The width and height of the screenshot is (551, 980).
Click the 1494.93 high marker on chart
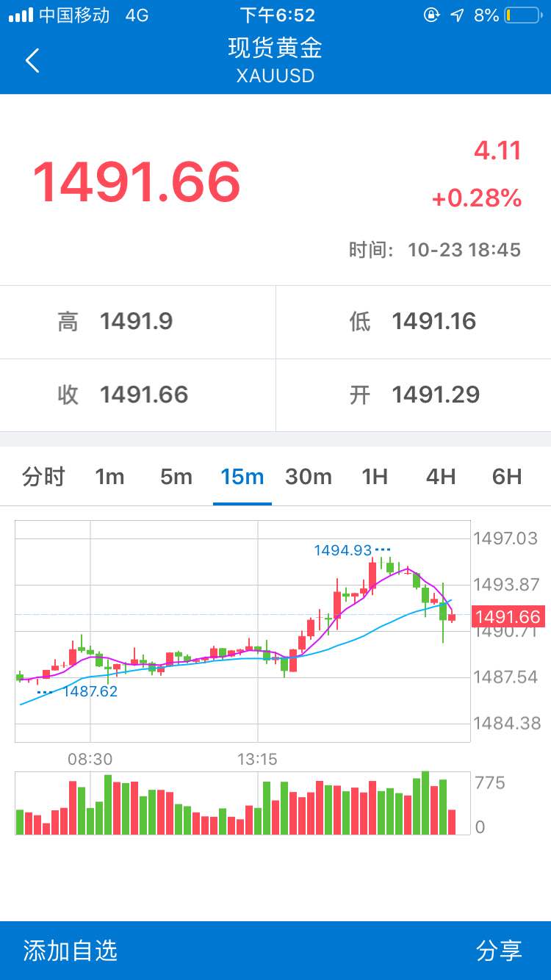pyautogui.click(x=343, y=550)
